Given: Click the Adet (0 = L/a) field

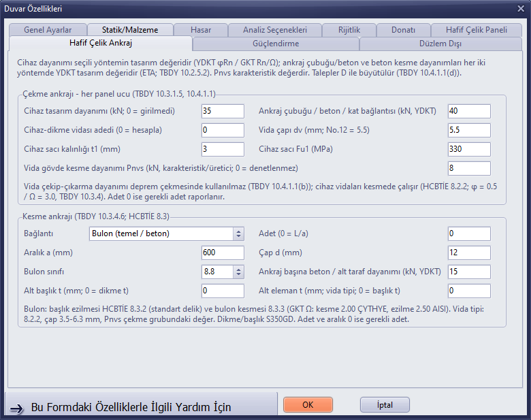Looking at the screenshot, I should pos(469,233).
